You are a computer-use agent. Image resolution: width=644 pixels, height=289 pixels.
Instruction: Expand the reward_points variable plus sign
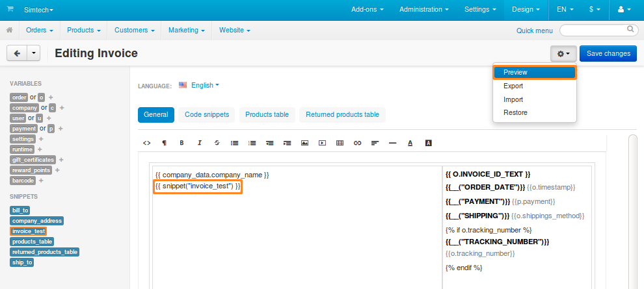57,170
